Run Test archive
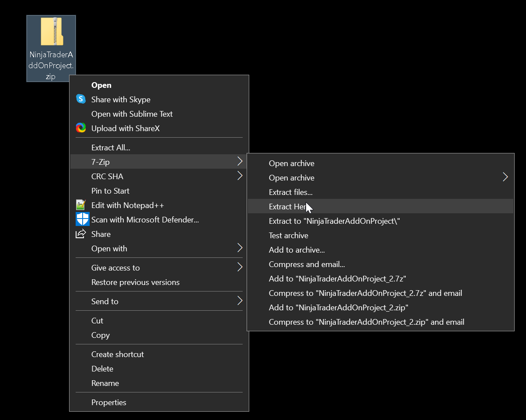This screenshot has width=526, height=420. [x=288, y=235]
